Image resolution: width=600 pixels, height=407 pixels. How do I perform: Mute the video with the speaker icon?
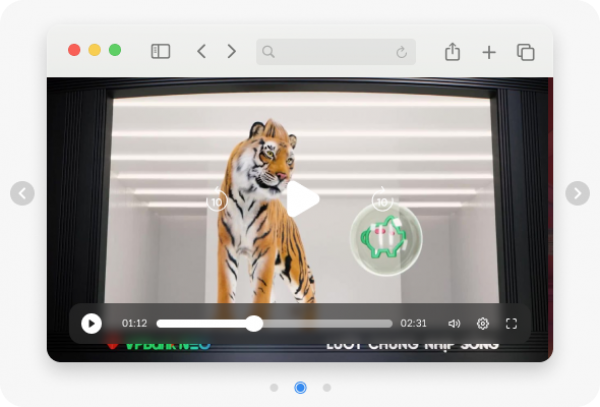pos(454,323)
